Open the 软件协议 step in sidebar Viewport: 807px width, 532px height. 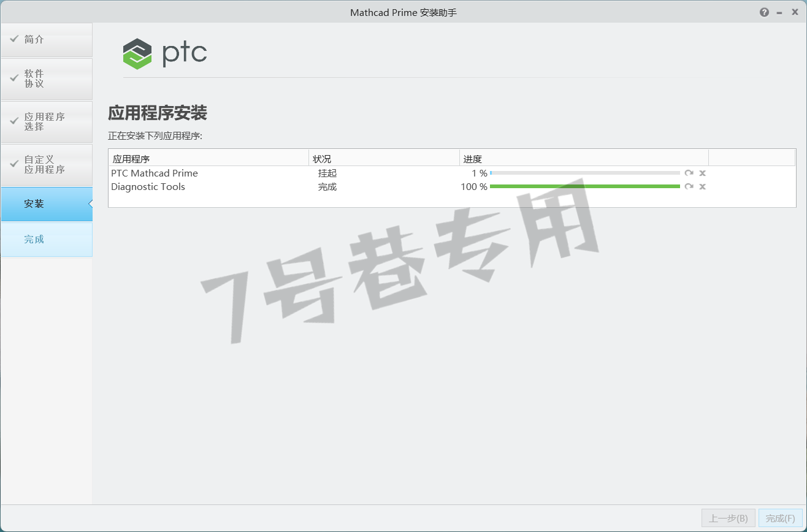point(47,79)
